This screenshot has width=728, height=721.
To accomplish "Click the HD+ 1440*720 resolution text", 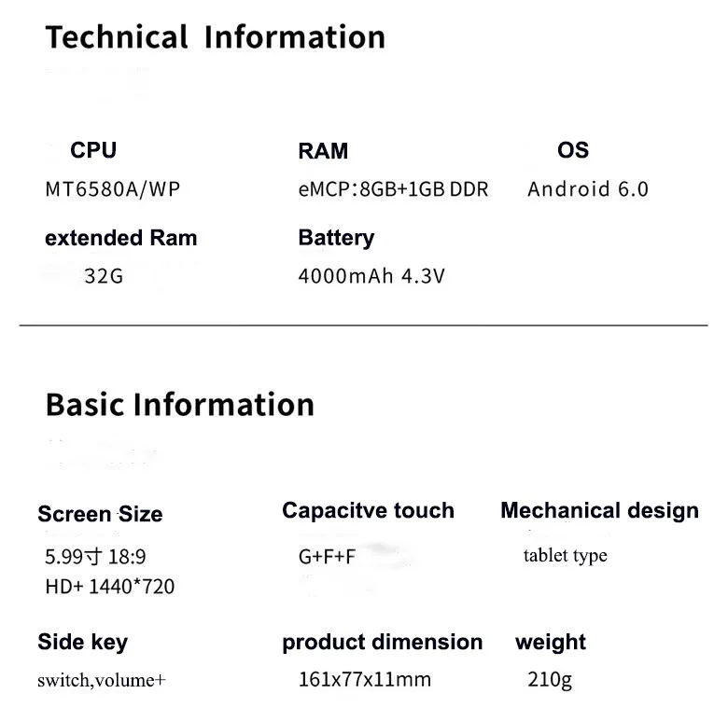I will pyautogui.click(x=110, y=587).
